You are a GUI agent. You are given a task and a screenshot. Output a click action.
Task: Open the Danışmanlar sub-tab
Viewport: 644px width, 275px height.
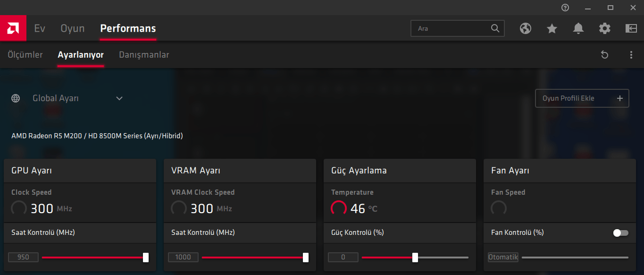(x=144, y=55)
